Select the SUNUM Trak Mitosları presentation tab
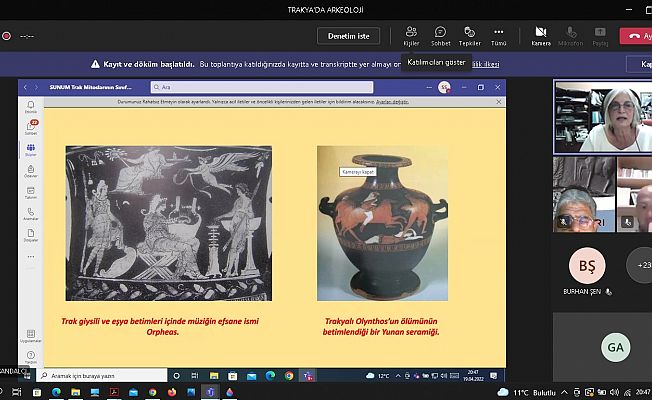 92,87
